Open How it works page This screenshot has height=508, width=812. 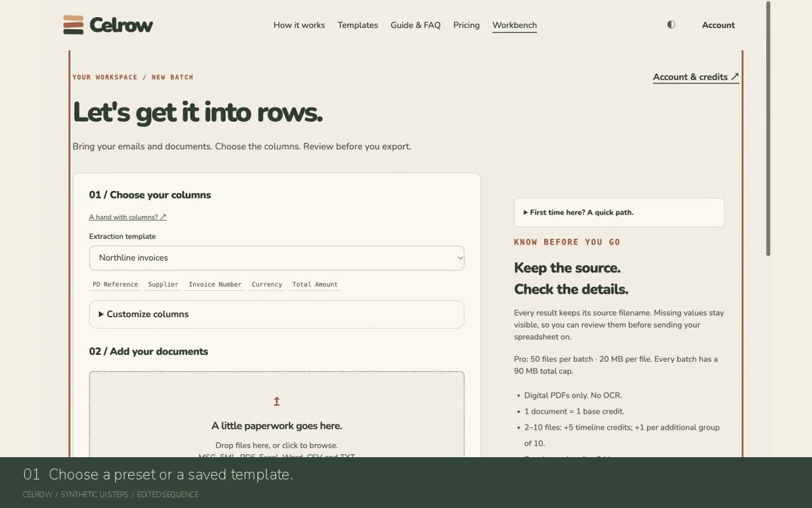click(299, 25)
